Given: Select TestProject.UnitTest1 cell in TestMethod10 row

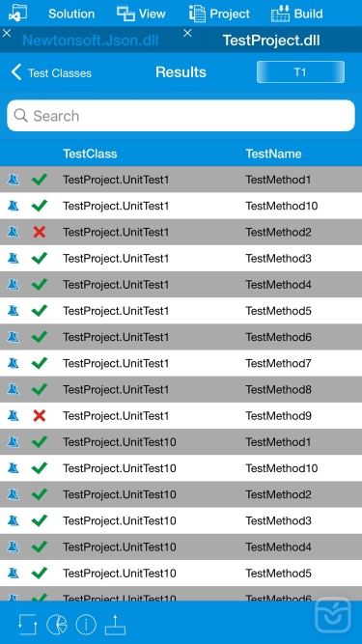Looking at the screenshot, I should pyautogui.click(x=116, y=206).
